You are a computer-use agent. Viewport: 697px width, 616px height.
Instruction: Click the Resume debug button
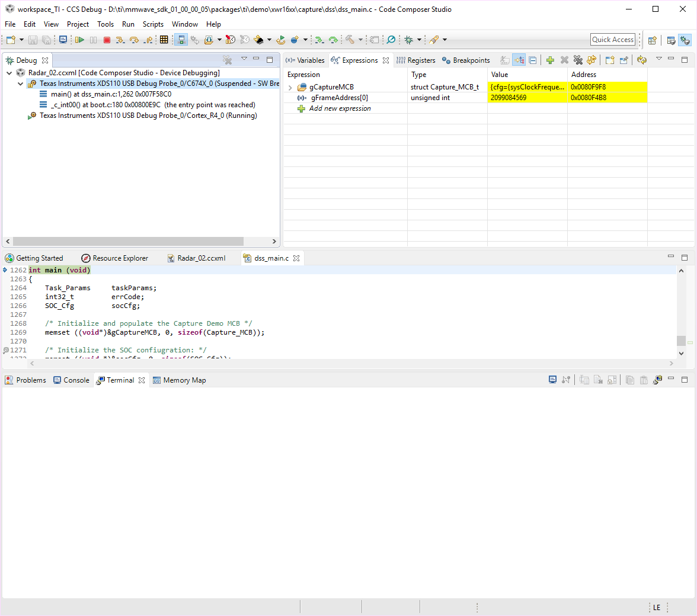click(x=79, y=40)
